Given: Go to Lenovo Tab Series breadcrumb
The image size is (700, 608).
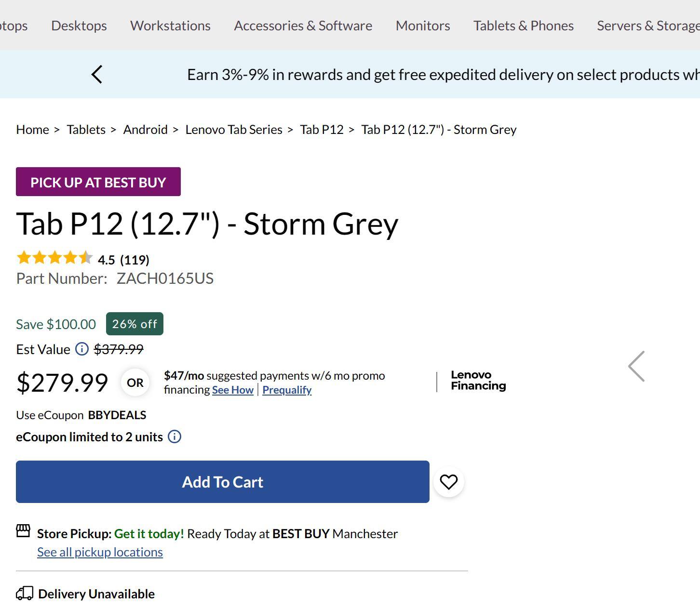Looking at the screenshot, I should coord(234,130).
